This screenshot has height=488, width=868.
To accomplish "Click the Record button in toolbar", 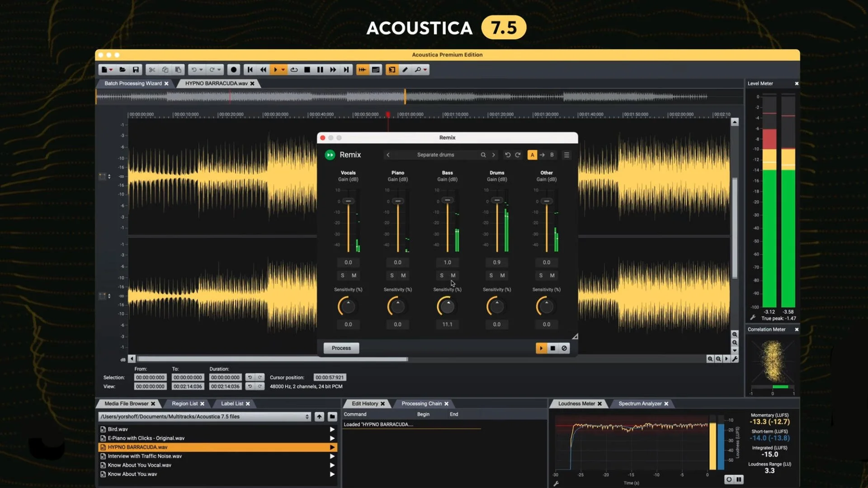I will coord(233,70).
